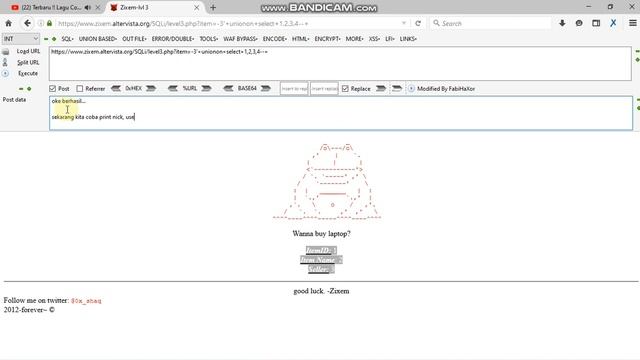The image size is (640, 360).
Task: Expand ERROR/DOUBLE menu
Action: point(173,39)
